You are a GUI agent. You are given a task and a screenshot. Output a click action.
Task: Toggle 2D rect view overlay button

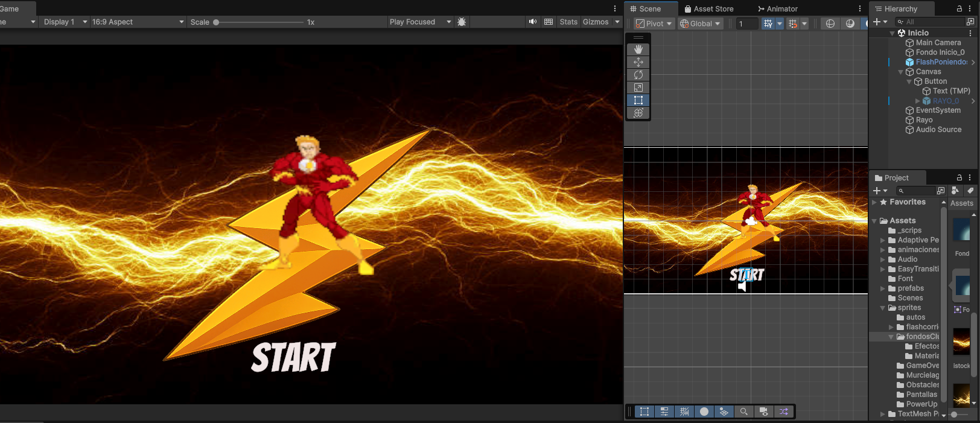click(644, 412)
